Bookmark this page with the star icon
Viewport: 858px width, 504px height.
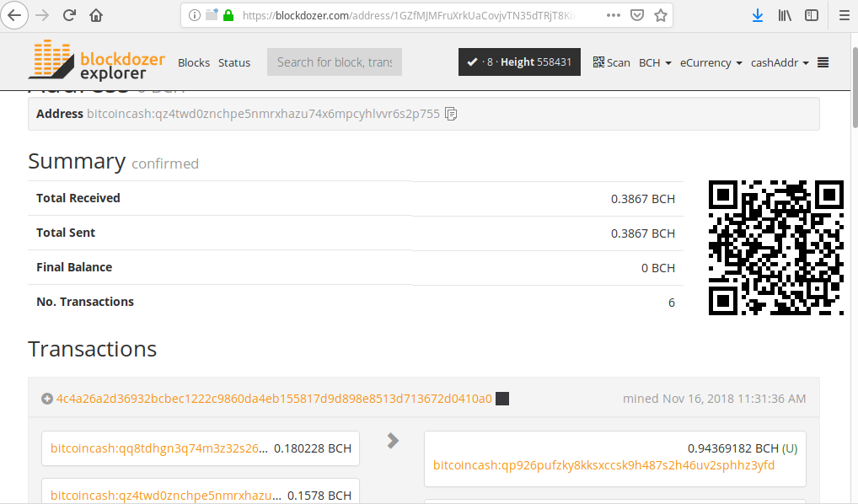[x=661, y=15]
